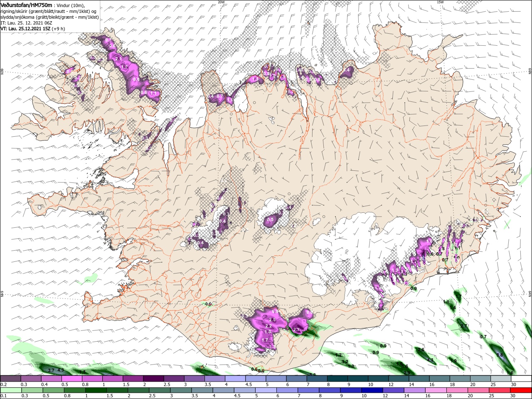Click the '20W' longitude label
This screenshot has height=399, width=532.
[x=221, y=2]
